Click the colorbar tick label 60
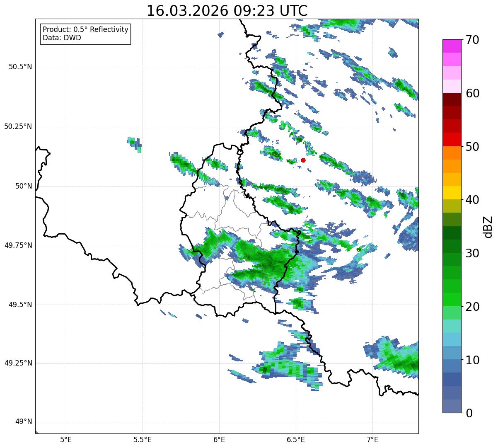 pos(472,93)
